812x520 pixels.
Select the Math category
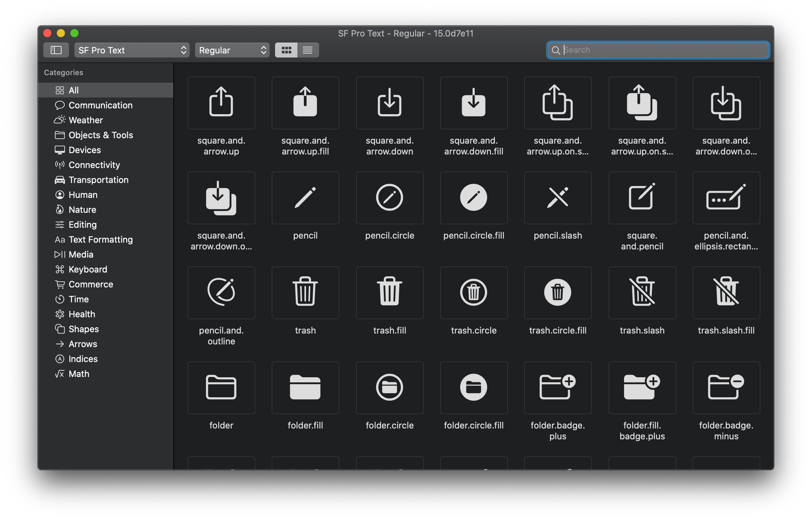tap(106, 374)
